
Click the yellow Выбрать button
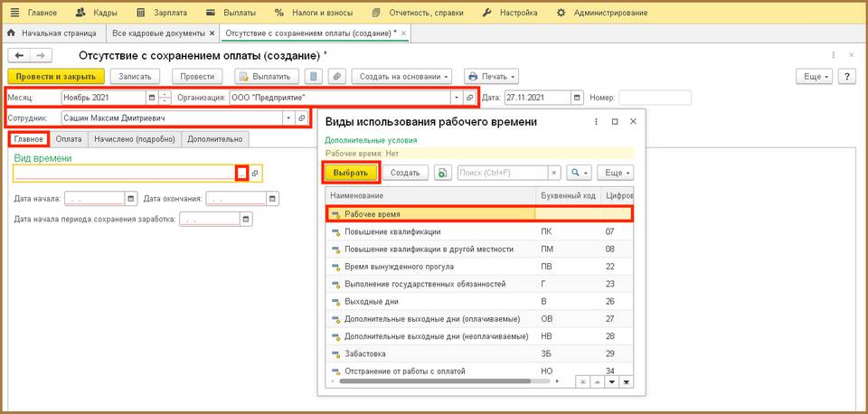pyautogui.click(x=350, y=172)
